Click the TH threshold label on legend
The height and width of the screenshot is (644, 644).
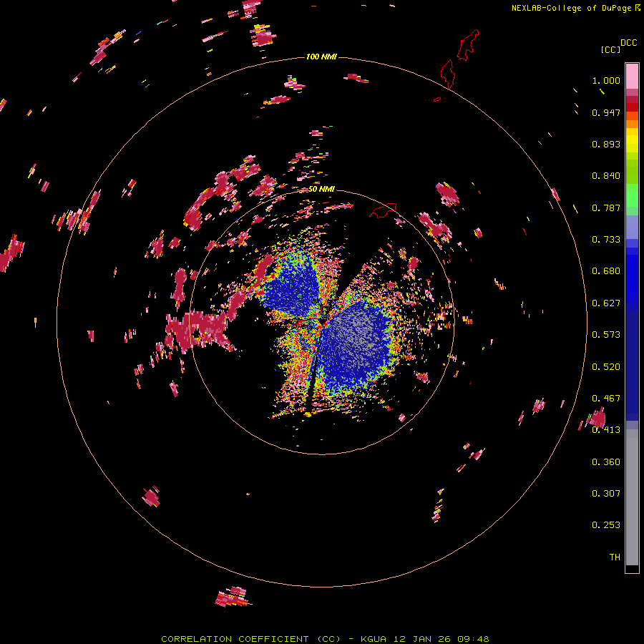pos(615,557)
